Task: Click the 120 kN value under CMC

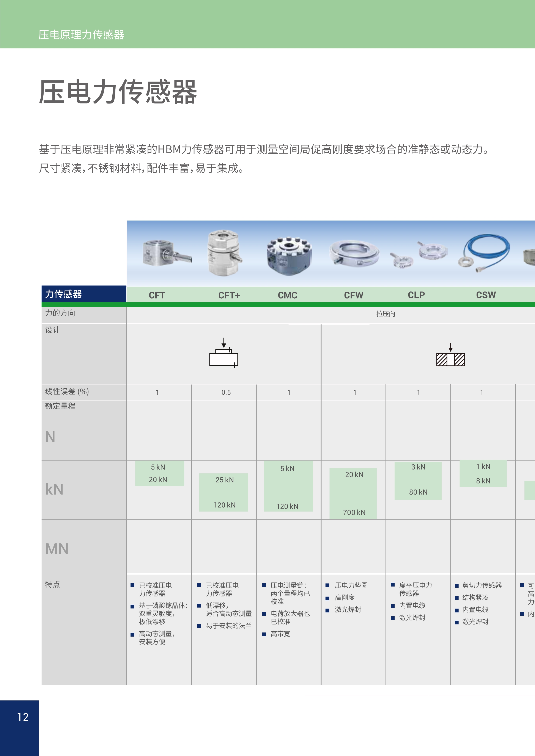Action: 287,506
